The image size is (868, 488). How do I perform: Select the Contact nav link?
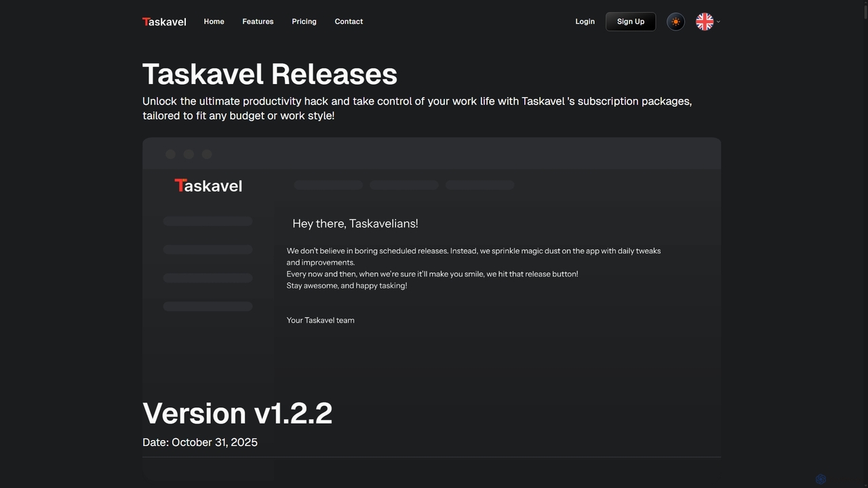349,22
